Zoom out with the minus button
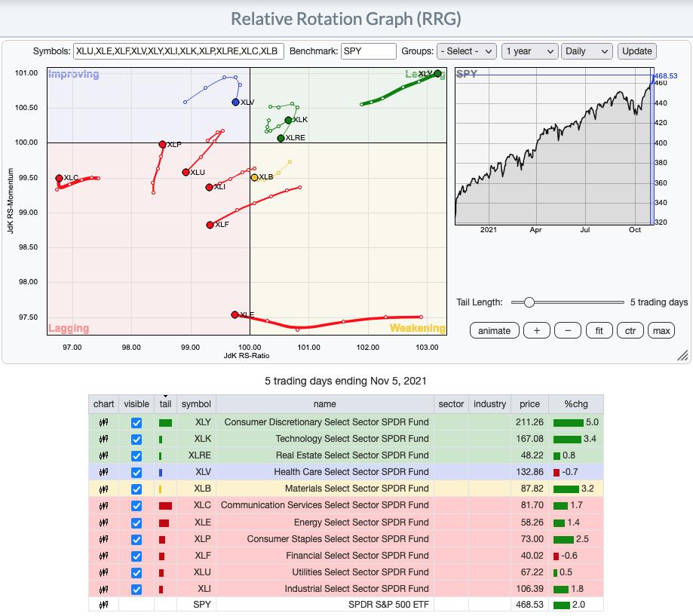 (x=568, y=330)
